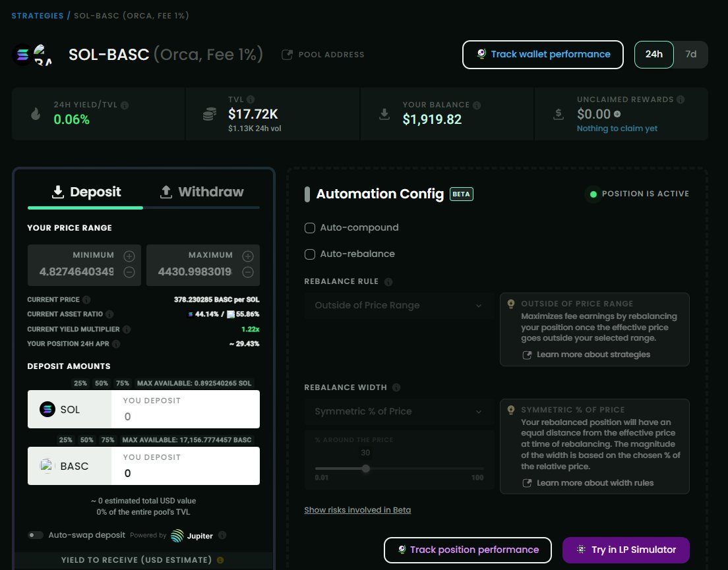
Task: Toggle the Auto-swap deposit switch
Action: coord(36,535)
